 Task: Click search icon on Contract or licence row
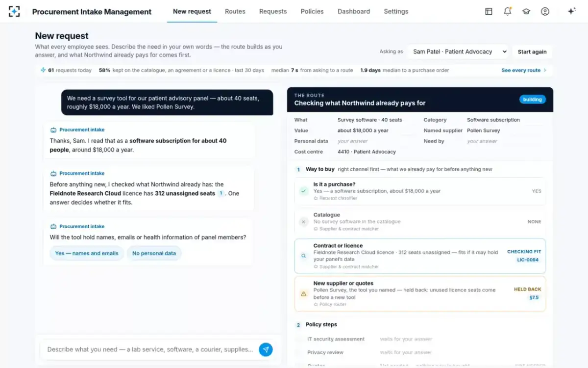[x=304, y=256]
